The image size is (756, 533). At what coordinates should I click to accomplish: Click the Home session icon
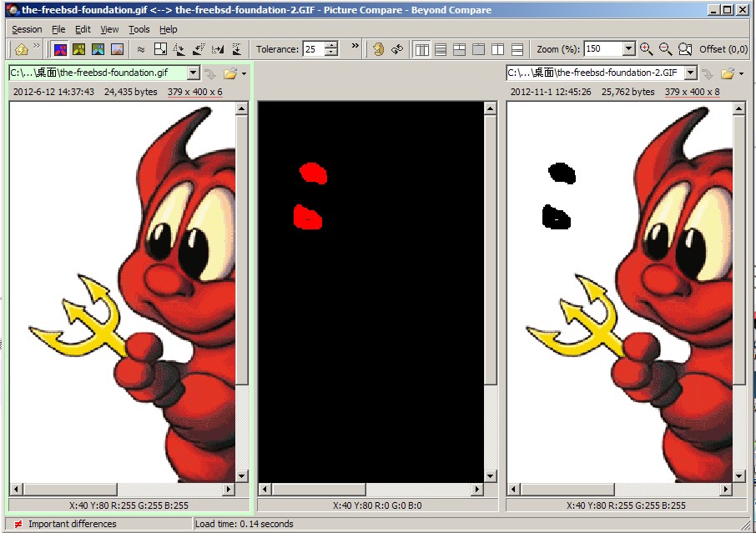tap(22, 49)
